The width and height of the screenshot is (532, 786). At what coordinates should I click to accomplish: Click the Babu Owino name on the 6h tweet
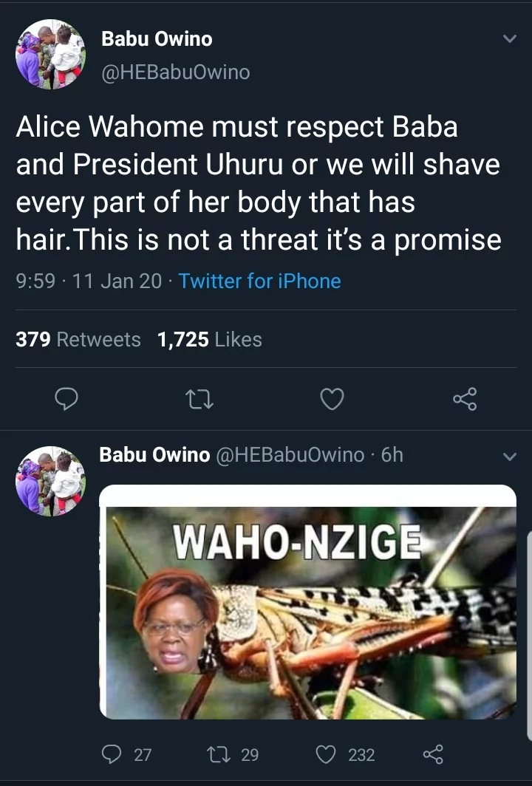(154, 455)
